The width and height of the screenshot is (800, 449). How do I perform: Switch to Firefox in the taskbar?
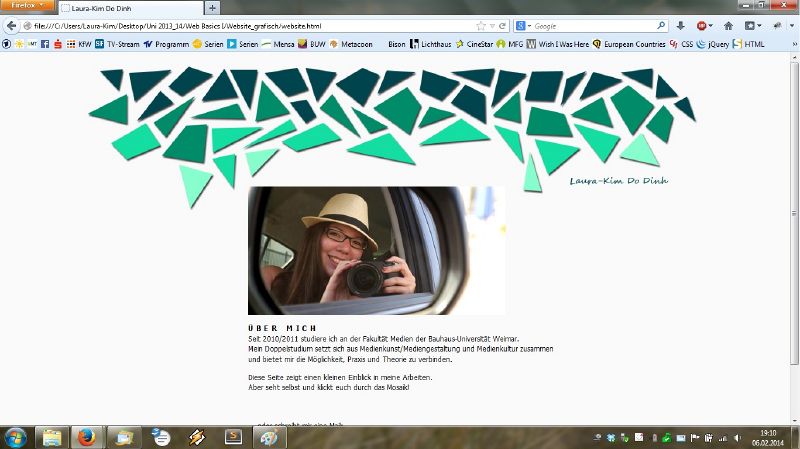(x=87, y=437)
